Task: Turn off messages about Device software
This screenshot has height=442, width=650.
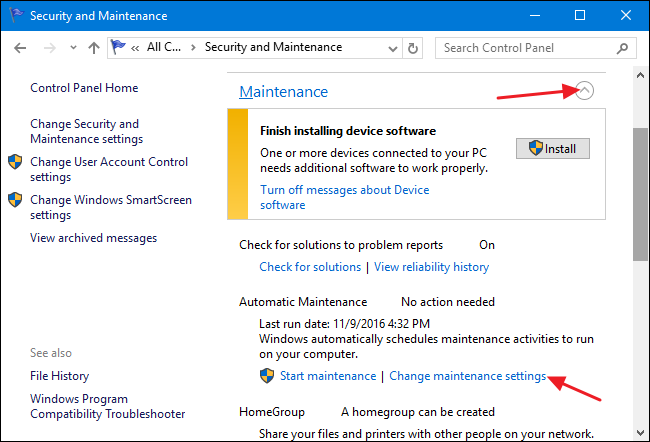Action: tap(344, 197)
